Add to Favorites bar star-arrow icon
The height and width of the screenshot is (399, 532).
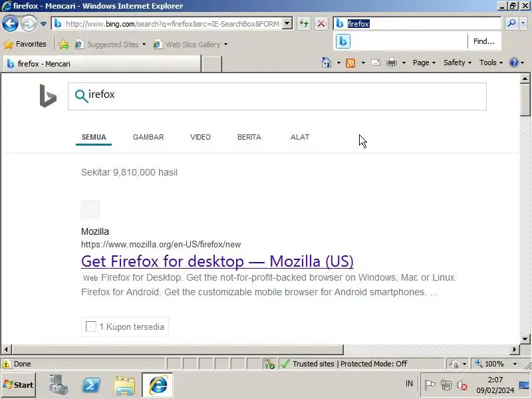point(64,45)
